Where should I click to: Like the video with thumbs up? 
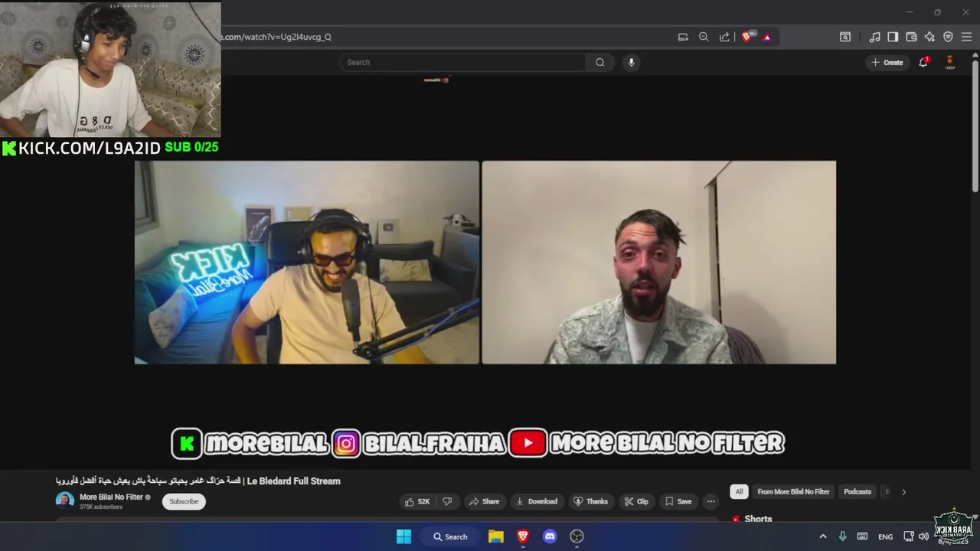(x=417, y=501)
